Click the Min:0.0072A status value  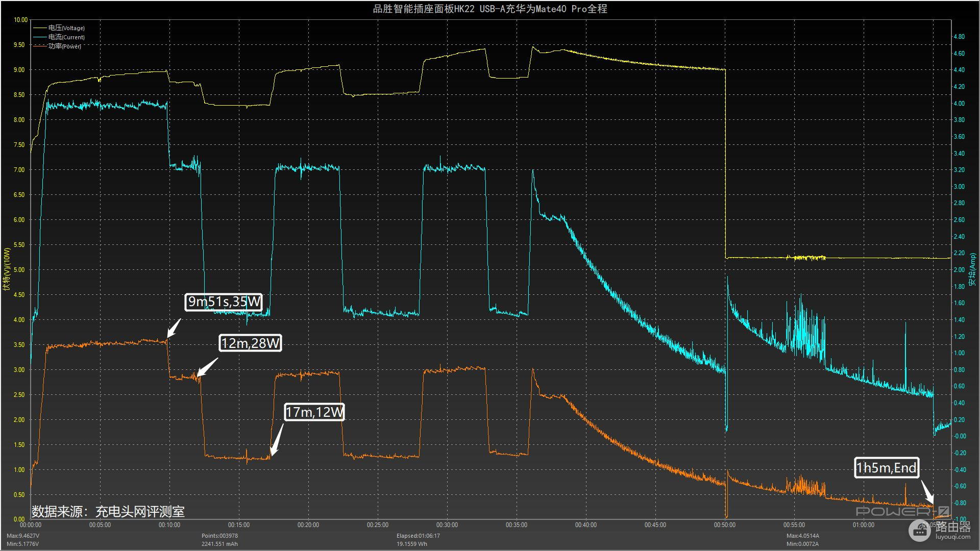tap(802, 544)
